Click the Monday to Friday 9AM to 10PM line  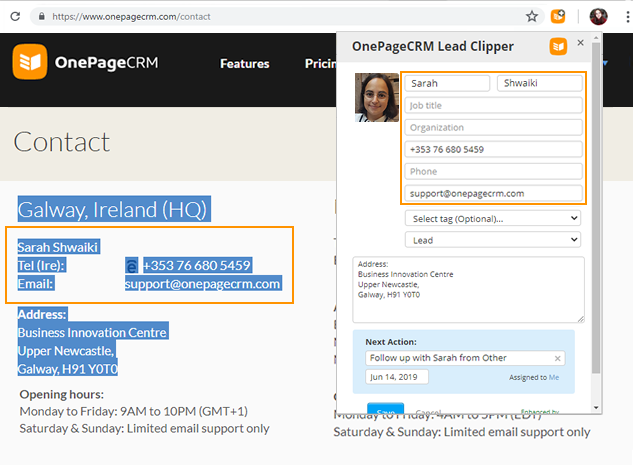134,411
